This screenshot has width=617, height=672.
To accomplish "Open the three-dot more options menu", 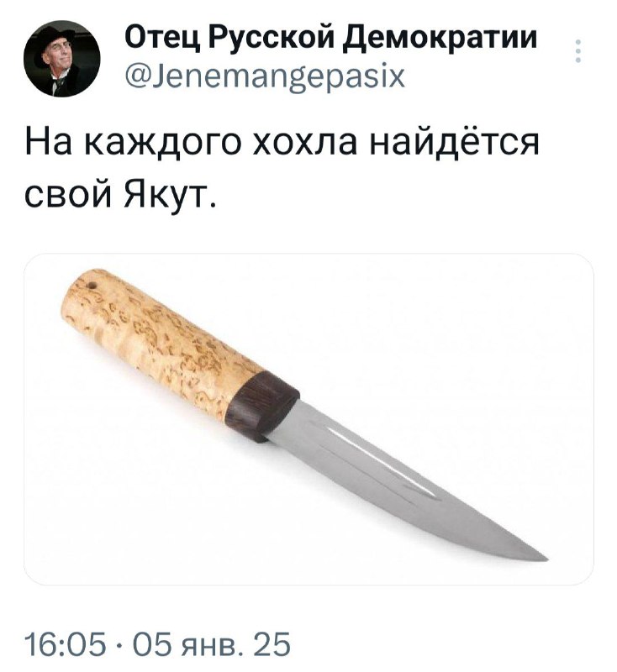I will tap(577, 51).
